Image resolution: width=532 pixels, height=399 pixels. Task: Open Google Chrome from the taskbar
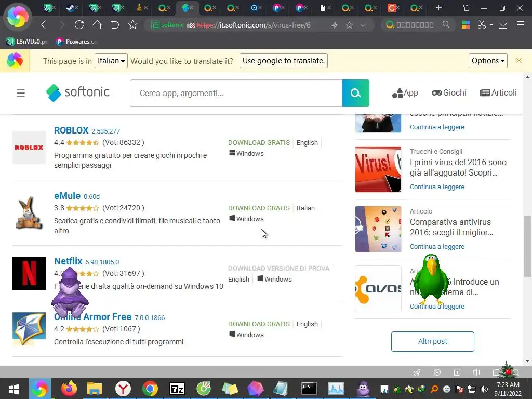click(x=150, y=389)
